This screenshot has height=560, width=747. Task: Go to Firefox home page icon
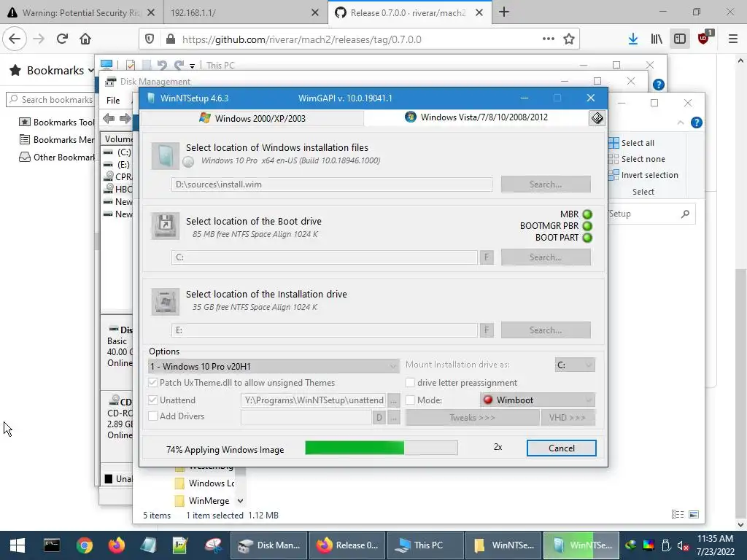click(x=85, y=39)
